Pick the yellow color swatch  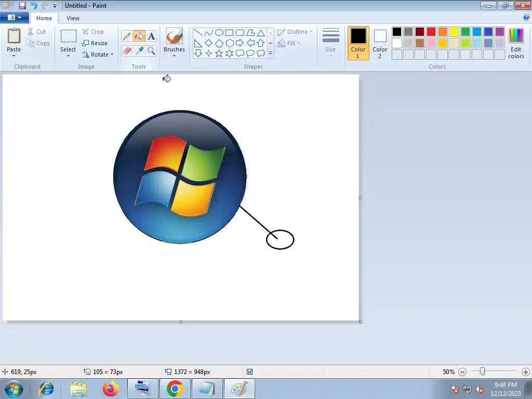(454, 32)
